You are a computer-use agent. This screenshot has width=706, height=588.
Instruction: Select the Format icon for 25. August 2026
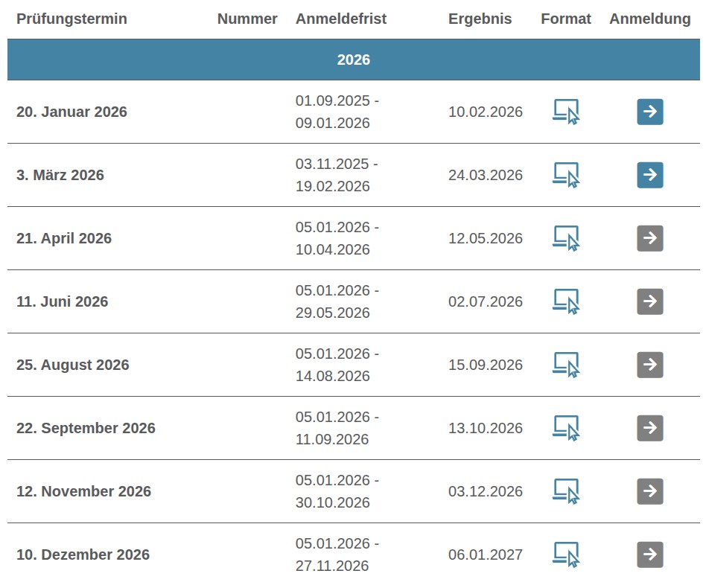tap(566, 365)
